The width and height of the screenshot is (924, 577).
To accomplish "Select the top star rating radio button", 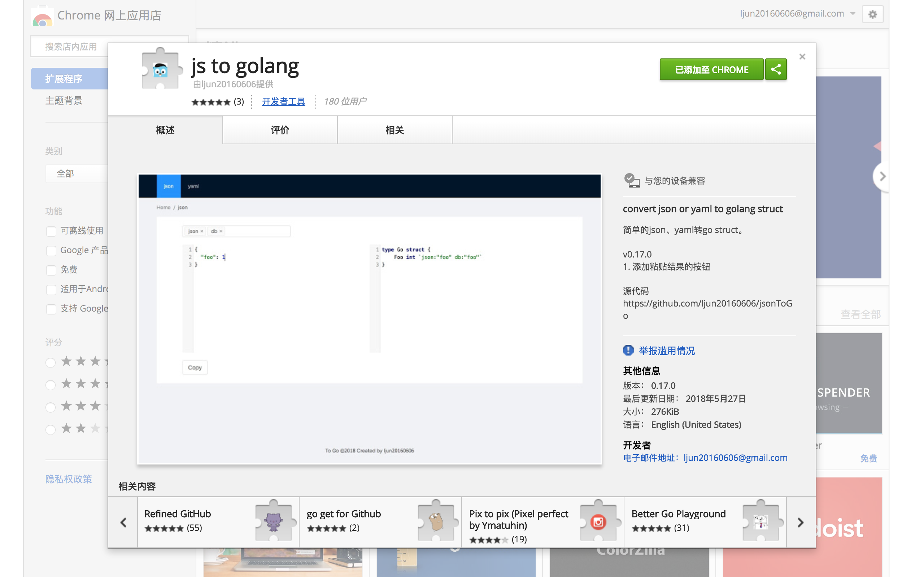I will [x=51, y=362].
